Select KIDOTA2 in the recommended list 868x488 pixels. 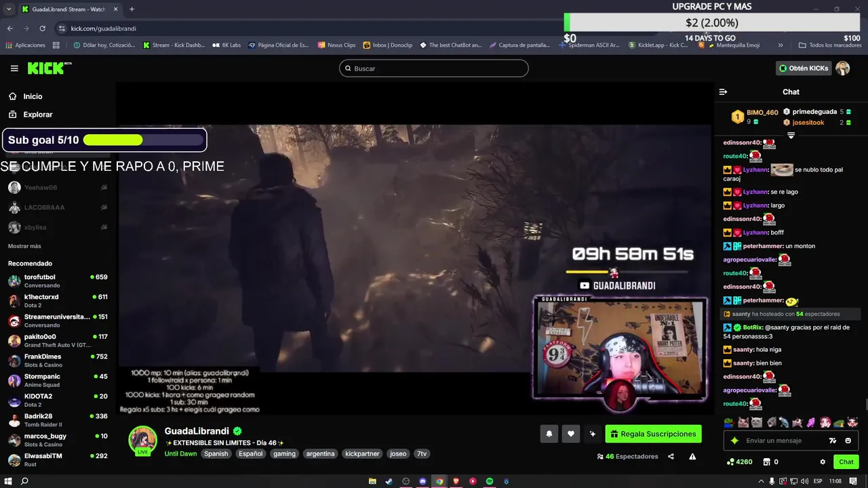tap(58, 400)
